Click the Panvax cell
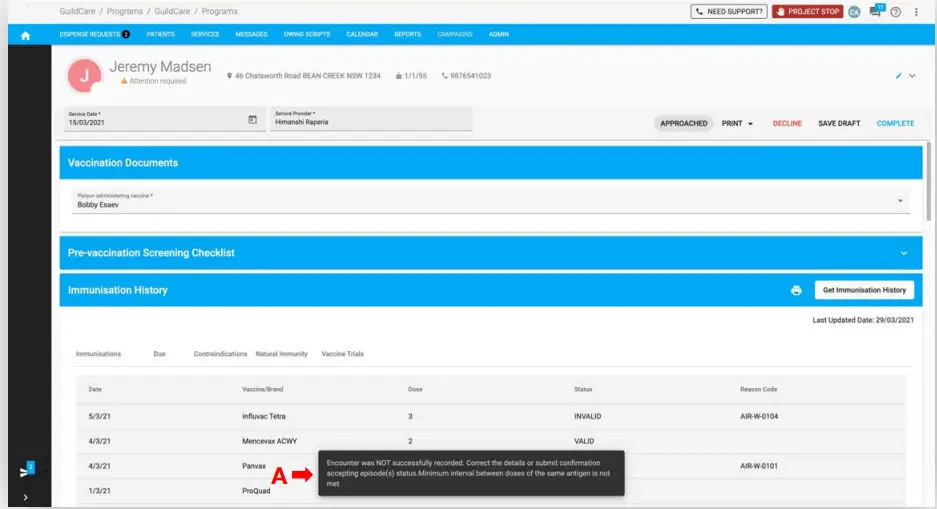Image resolution: width=937 pixels, height=509 pixels. click(254, 466)
